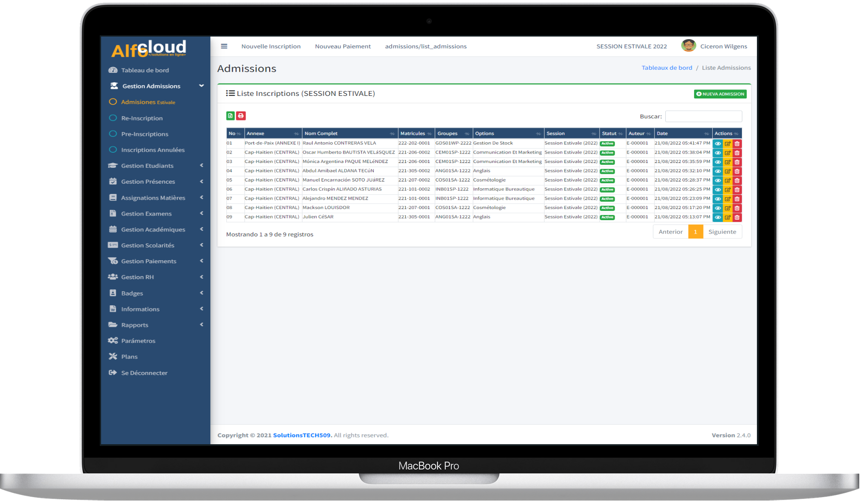Click the Buscar search field
Screen dimensions: 861x504
pyautogui.click(x=703, y=116)
